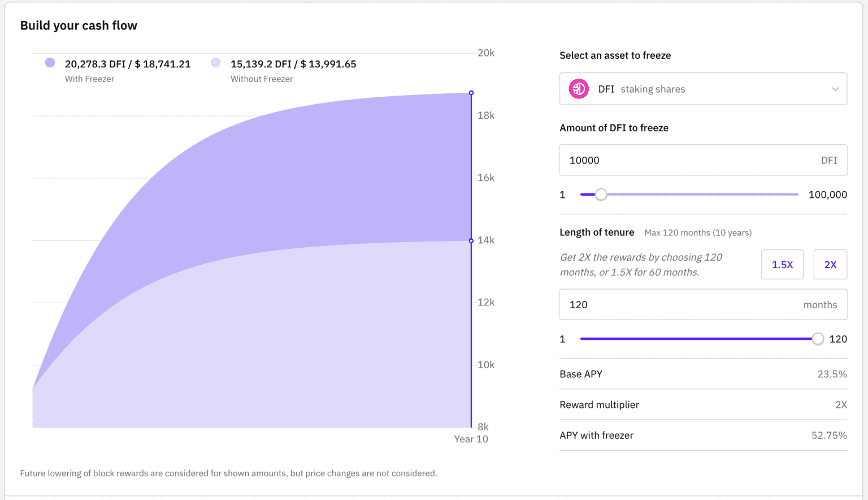Open the asset dropdown chevron
Viewport: 868px width, 500px height.
coord(835,89)
